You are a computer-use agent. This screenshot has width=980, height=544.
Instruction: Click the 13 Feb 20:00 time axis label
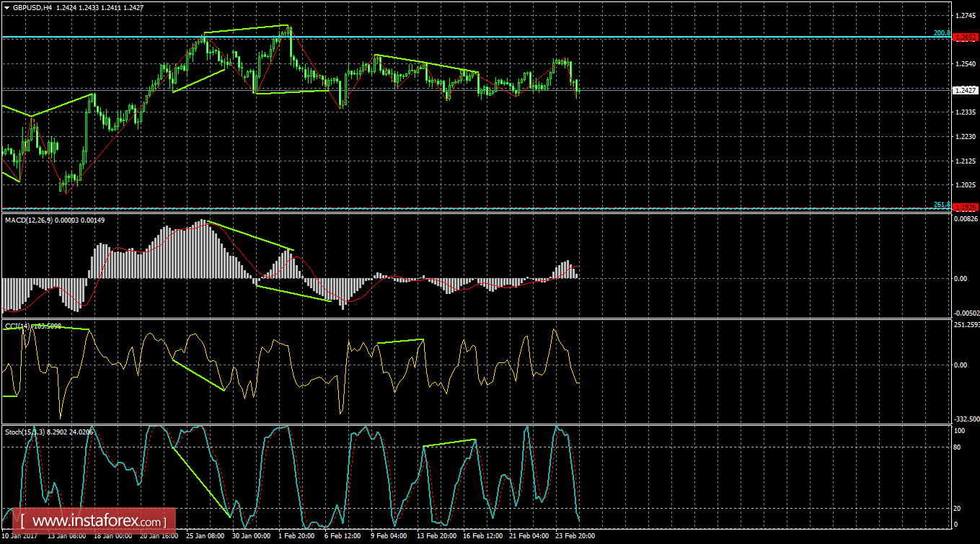(436, 535)
